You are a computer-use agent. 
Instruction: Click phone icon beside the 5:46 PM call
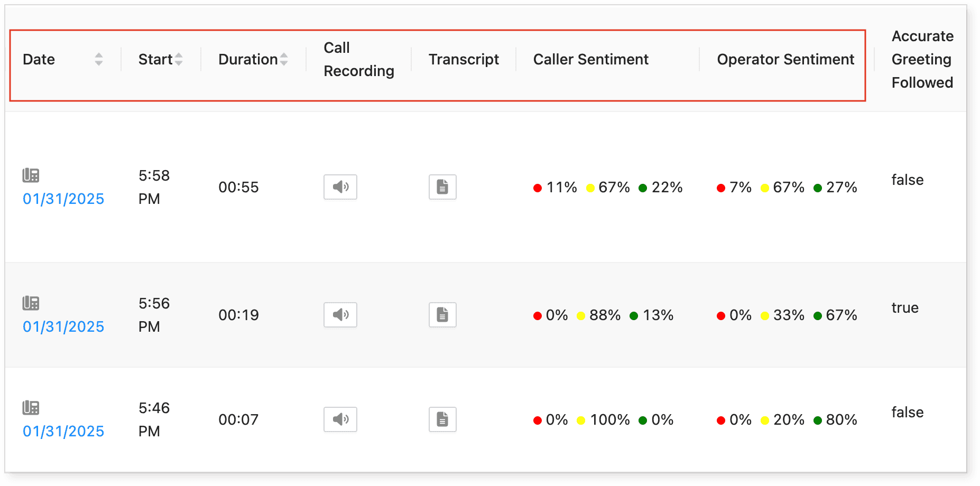31,407
